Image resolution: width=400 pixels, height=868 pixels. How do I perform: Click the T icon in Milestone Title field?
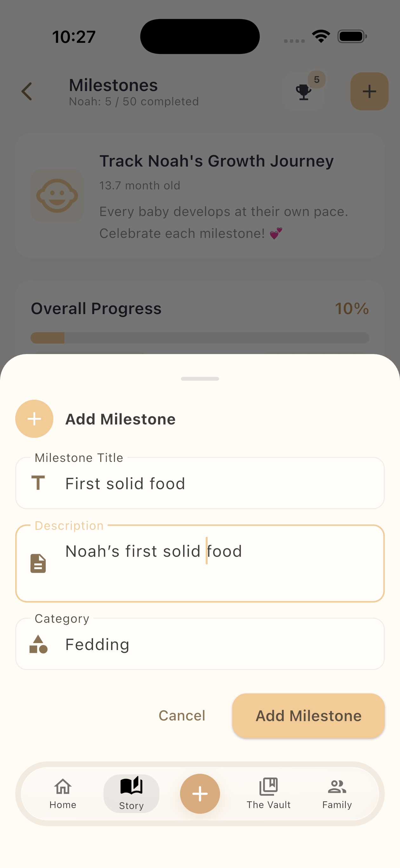pyautogui.click(x=38, y=483)
